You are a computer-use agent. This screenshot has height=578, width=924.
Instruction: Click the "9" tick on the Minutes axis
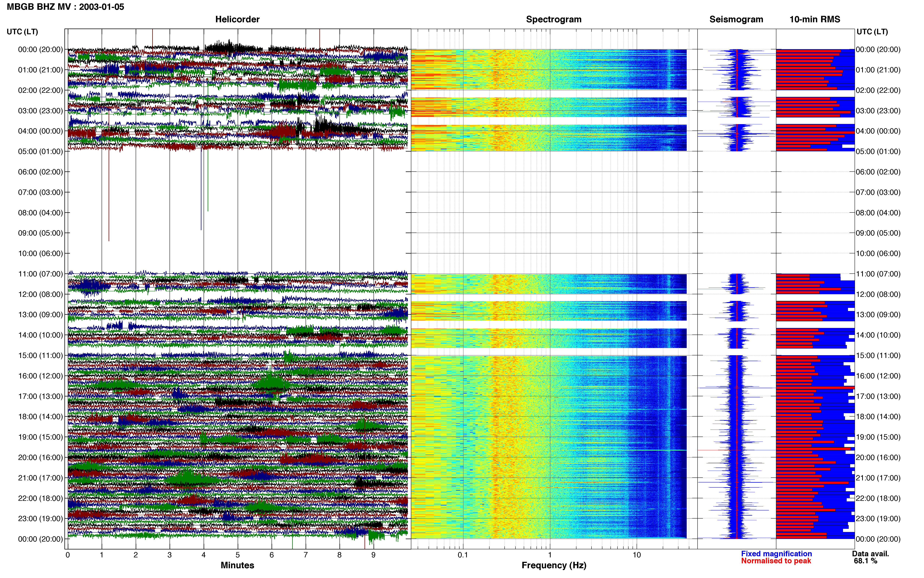[x=373, y=555]
